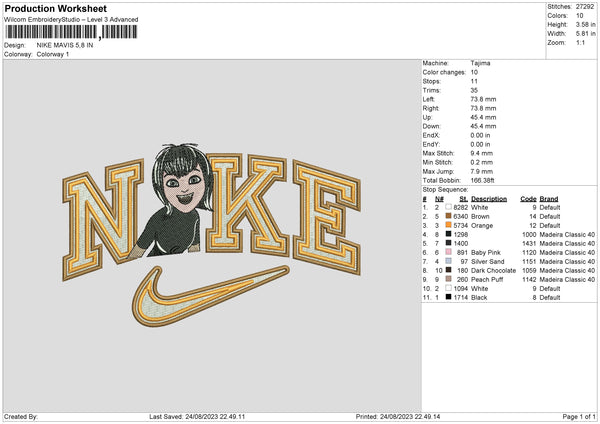Click 'Page 1 of 1' in the footer

pos(579,417)
